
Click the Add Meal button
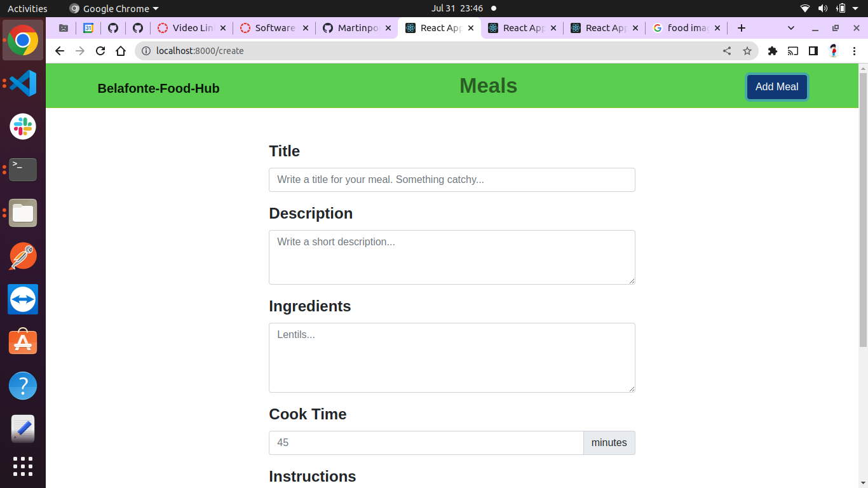pyautogui.click(x=776, y=86)
